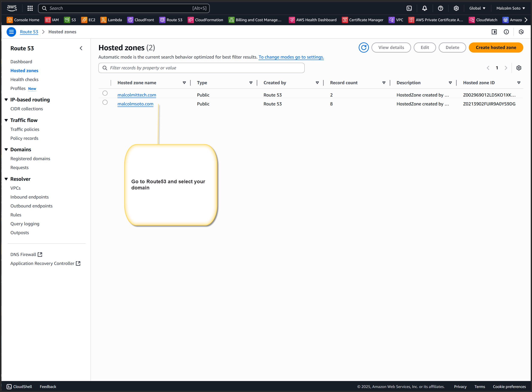
Task: Sort by Record count column arrow
Action: point(384,83)
